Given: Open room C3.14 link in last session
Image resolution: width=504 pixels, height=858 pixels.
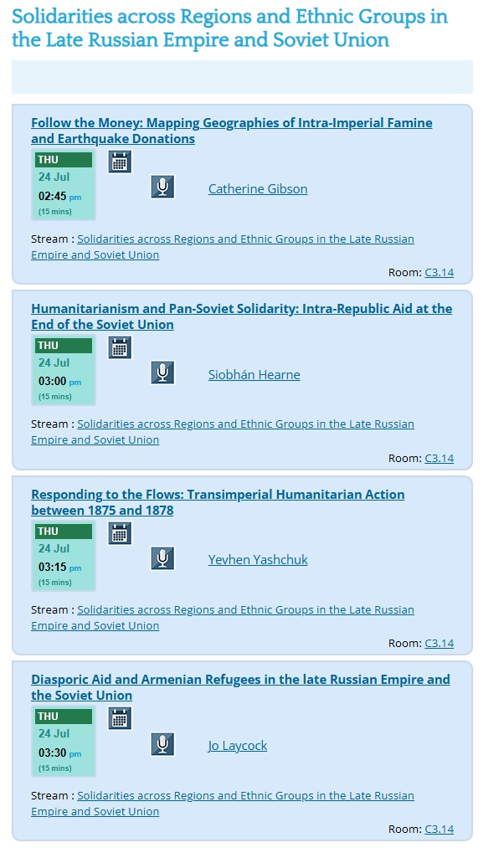Looking at the screenshot, I should [x=439, y=830].
